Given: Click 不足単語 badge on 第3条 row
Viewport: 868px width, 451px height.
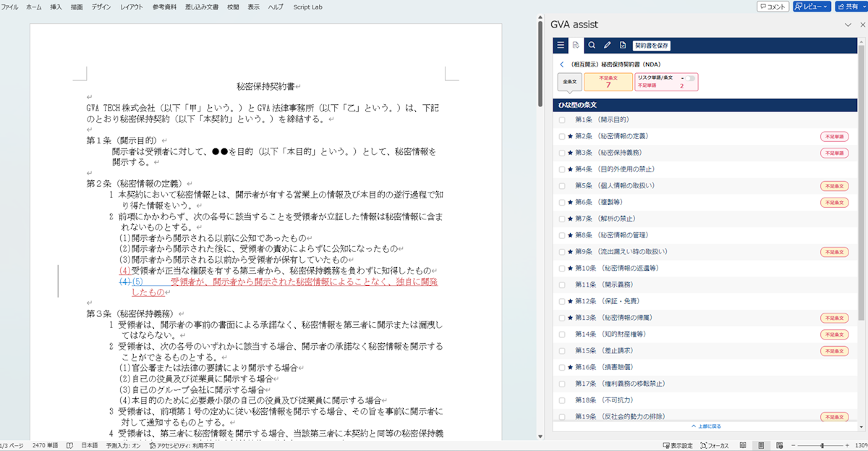Looking at the screenshot, I should pos(834,153).
